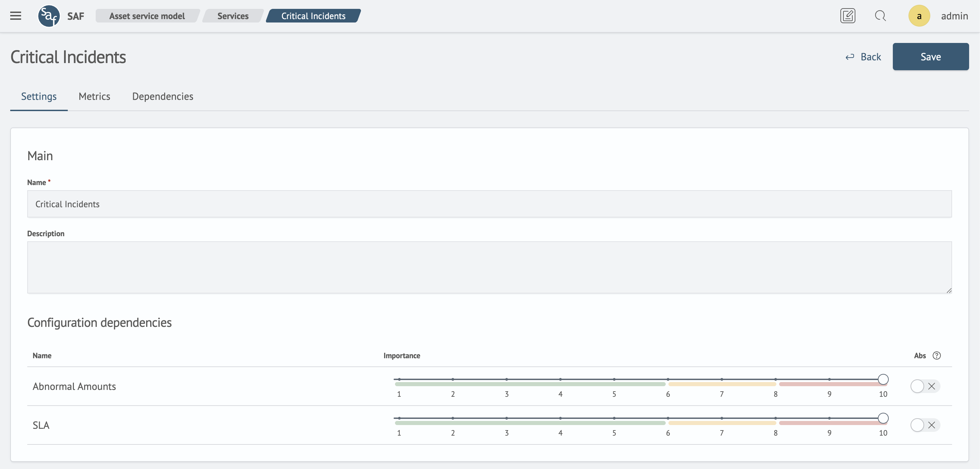Click the SAF title text
980x469 pixels.
tap(76, 16)
